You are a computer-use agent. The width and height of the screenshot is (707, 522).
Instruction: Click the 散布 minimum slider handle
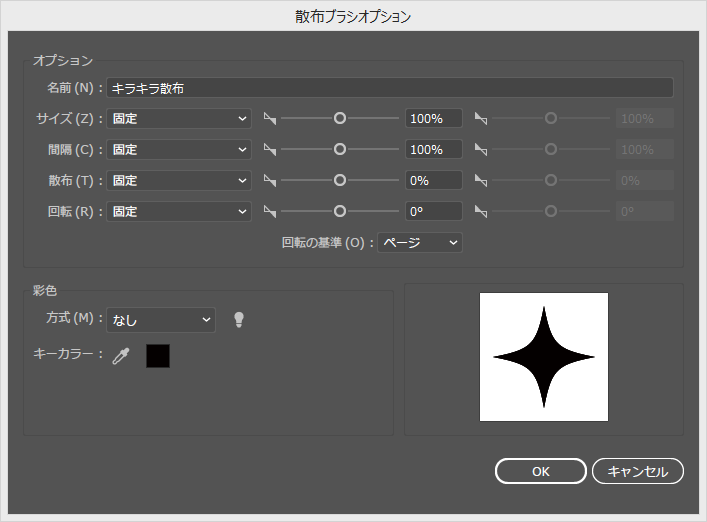(x=340, y=180)
